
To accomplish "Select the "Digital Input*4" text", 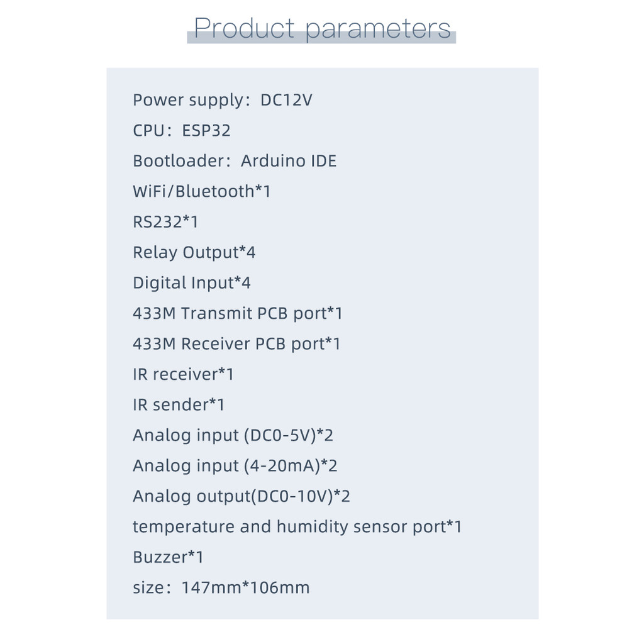I will [191, 283].
